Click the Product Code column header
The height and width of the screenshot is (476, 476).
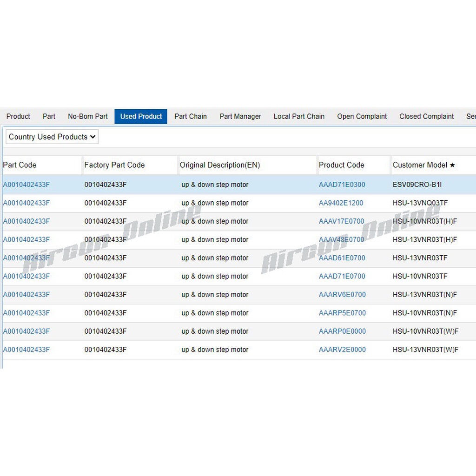click(342, 165)
